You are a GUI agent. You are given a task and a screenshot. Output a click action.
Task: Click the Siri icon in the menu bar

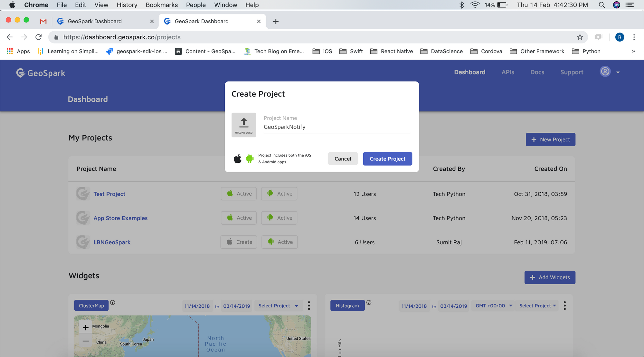(617, 5)
